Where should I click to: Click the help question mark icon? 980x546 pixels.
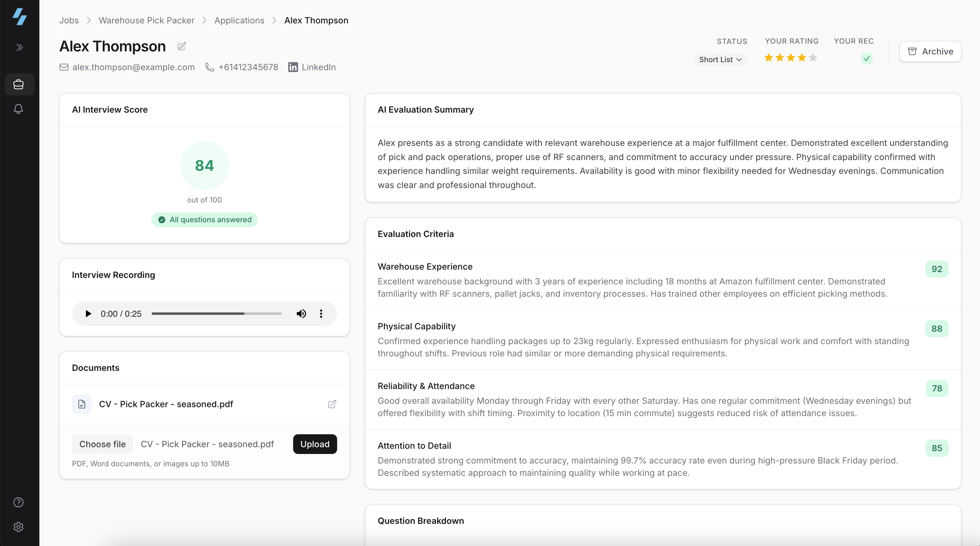point(18,502)
